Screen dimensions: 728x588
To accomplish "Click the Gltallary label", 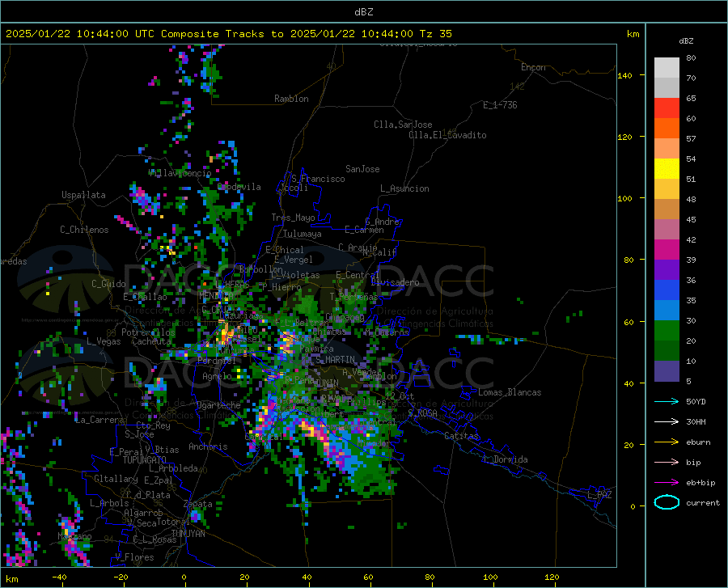I will tap(116, 479).
